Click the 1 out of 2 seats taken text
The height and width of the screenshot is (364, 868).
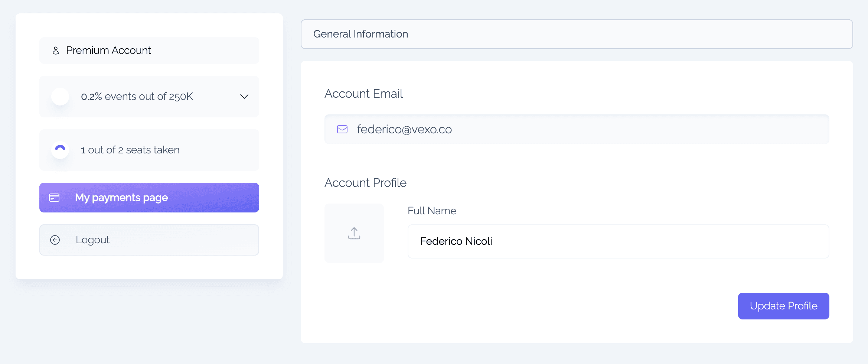[x=130, y=150]
